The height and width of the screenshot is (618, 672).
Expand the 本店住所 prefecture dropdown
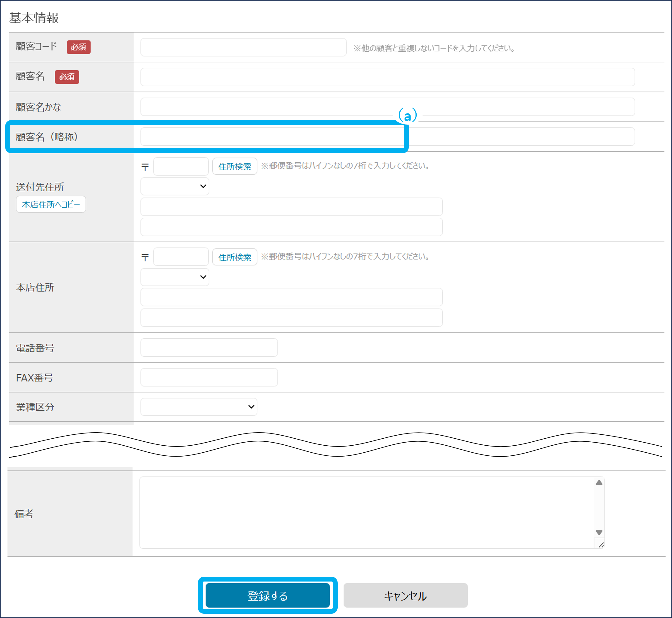(x=174, y=277)
